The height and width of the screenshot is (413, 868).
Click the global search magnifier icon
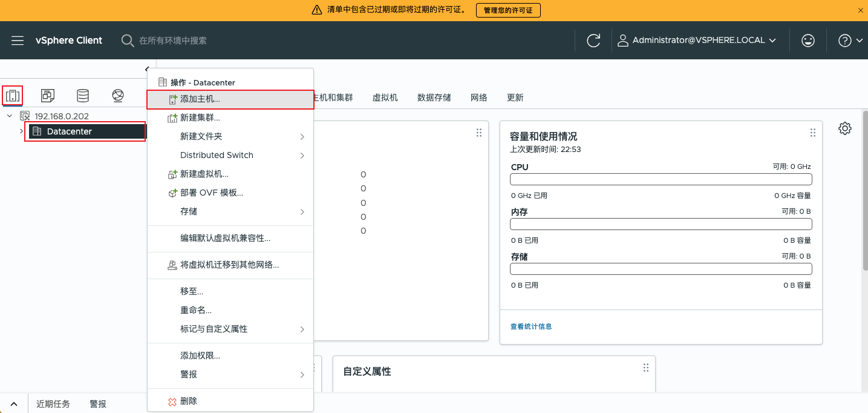128,41
